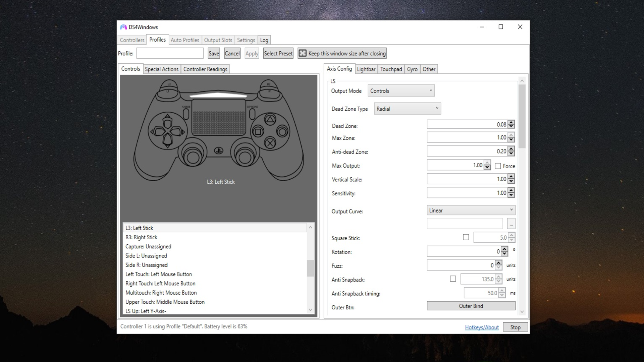Save the current profile

[214, 53]
